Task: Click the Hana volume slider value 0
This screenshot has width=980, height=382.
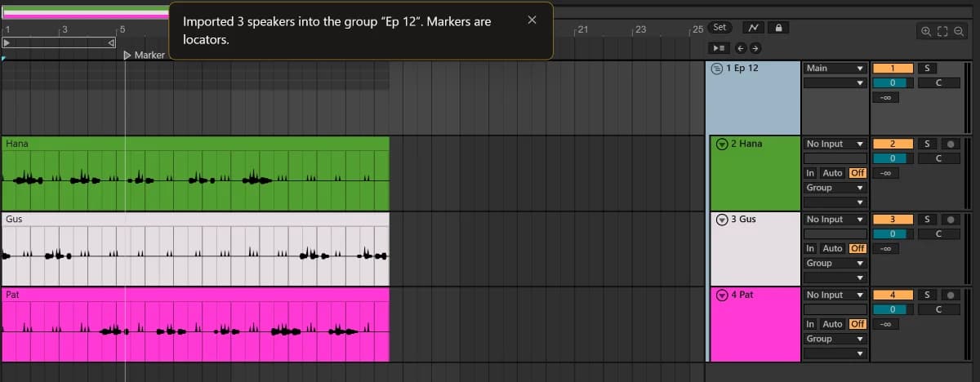Action: (x=893, y=158)
